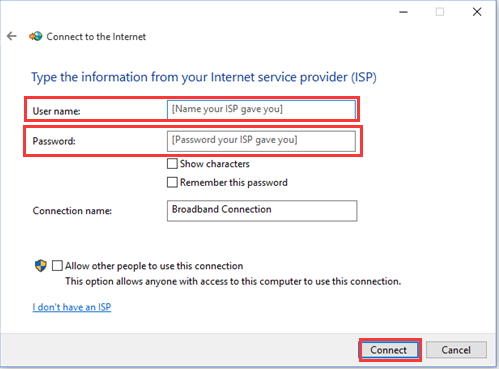The image size is (499, 369).
Task: Click the Cancel button
Action: (x=456, y=350)
